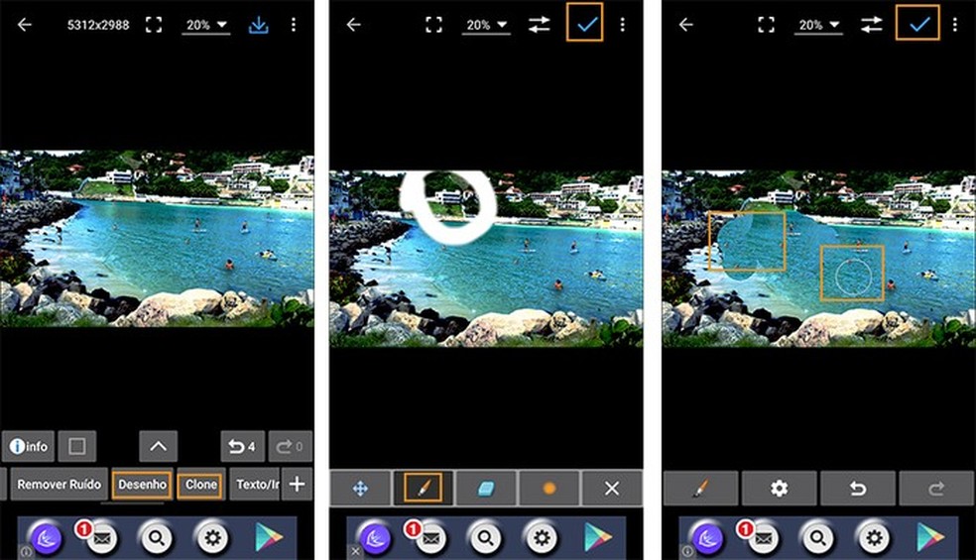Tap ad info icon in right screen
976x560 pixels.
tap(687, 552)
